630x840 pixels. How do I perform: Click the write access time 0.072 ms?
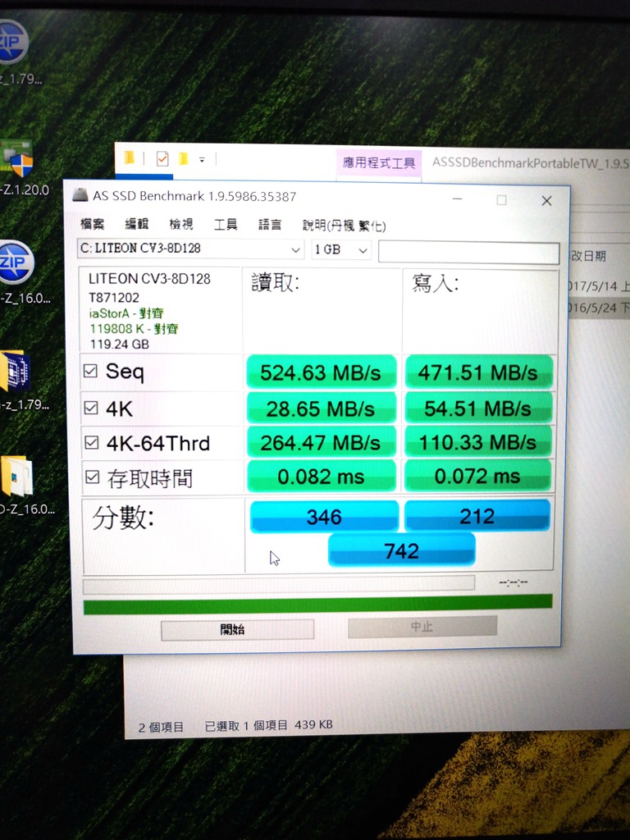click(x=478, y=476)
